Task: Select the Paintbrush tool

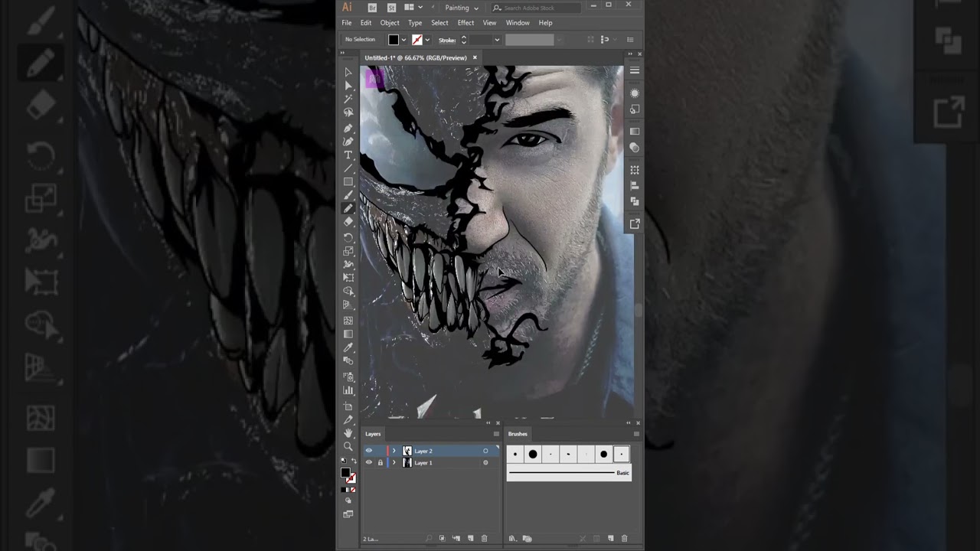Action: coord(348,195)
